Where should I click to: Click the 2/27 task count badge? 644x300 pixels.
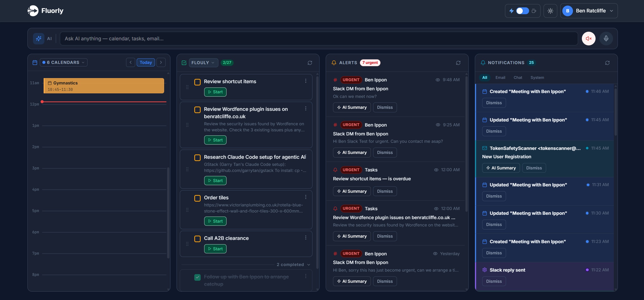[227, 63]
